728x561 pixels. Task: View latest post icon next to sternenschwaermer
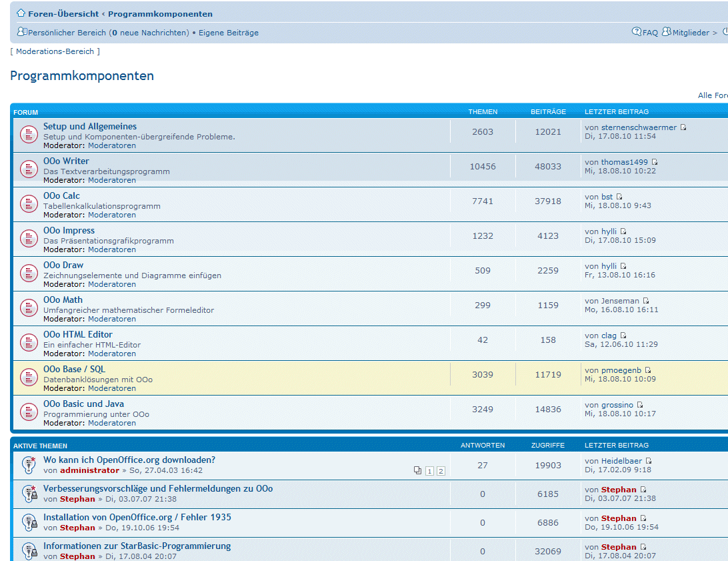pos(683,127)
